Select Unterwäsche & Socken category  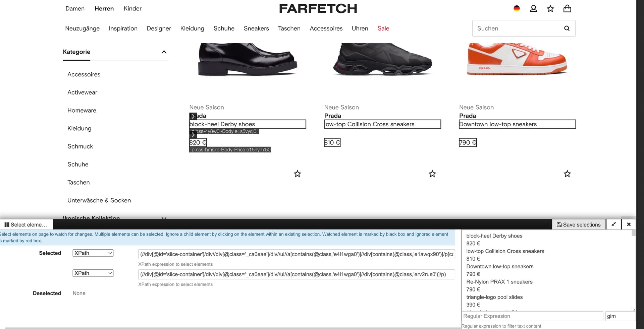point(99,200)
